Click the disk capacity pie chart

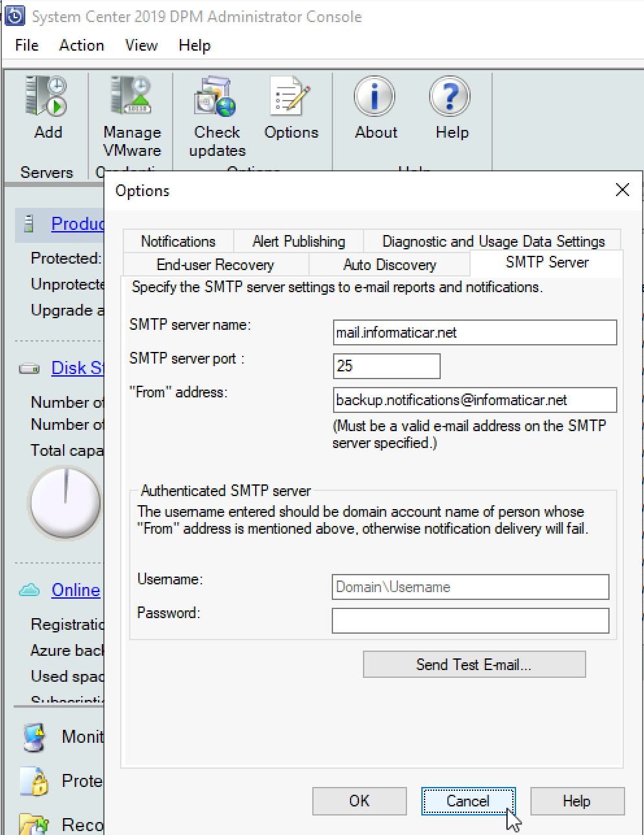pos(65,503)
